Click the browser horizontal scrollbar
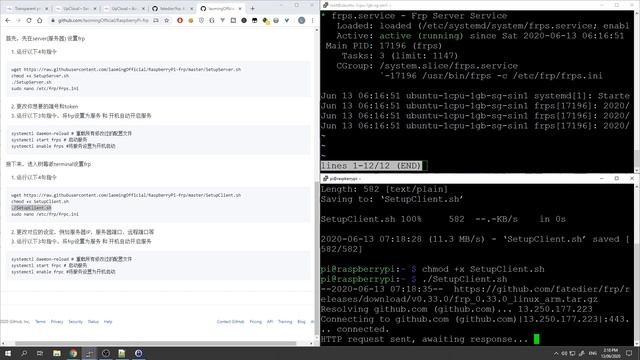This screenshot has height=360, width=640. pyautogui.click(x=155, y=343)
